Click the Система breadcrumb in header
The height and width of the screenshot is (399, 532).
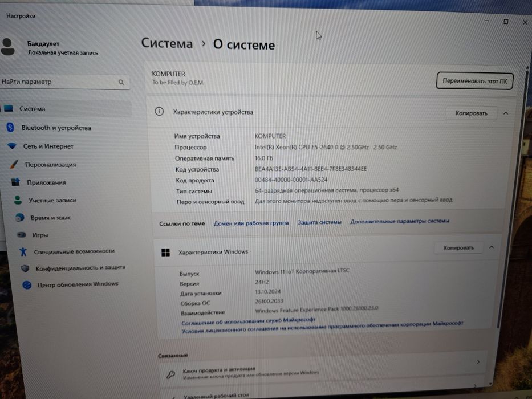[167, 43]
